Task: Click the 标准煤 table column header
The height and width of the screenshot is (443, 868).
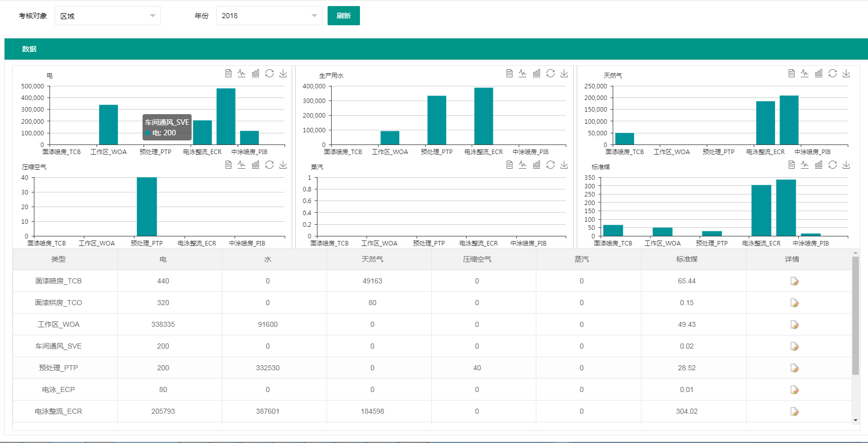Action: pyautogui.click(x=687, y=259)
